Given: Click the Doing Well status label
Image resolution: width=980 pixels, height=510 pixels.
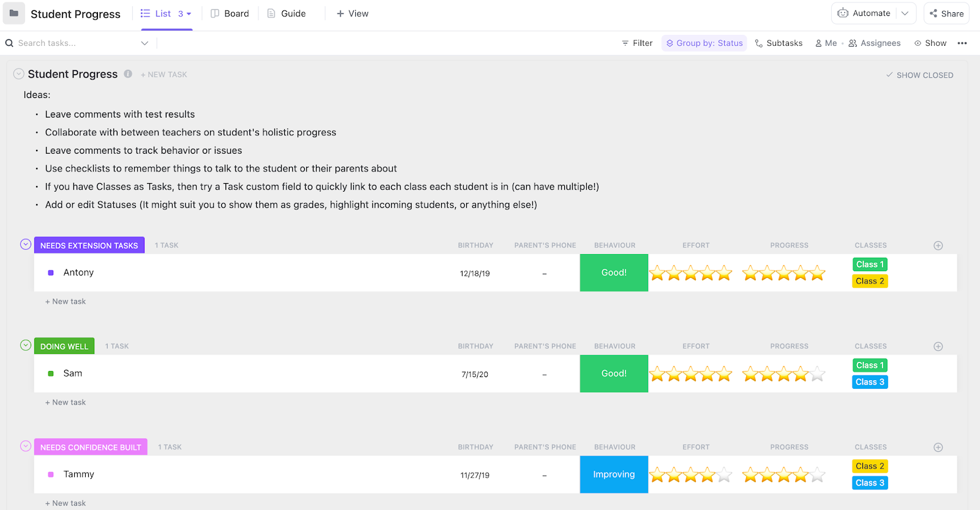Looking at the screenshot, I should [x=64, y=347].
